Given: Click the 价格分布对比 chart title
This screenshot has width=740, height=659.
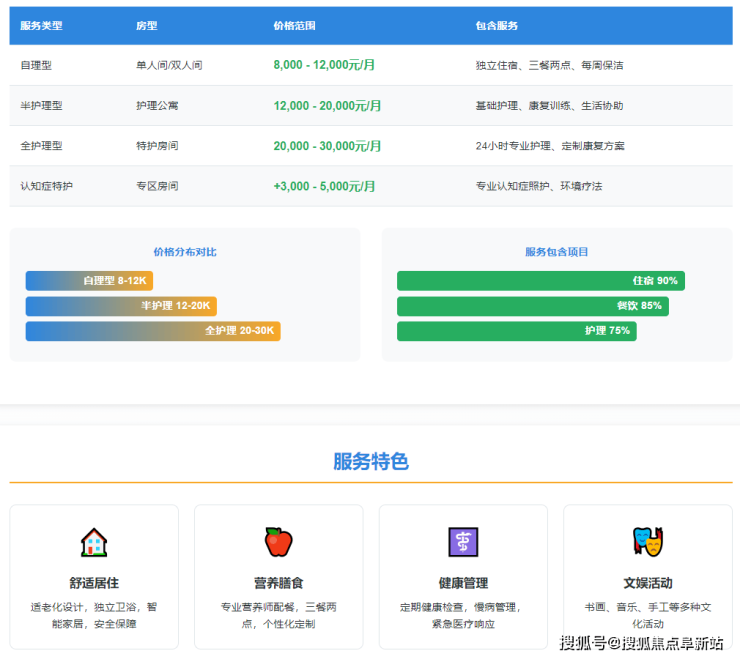Looking at the screenshot, I should 184,252.
